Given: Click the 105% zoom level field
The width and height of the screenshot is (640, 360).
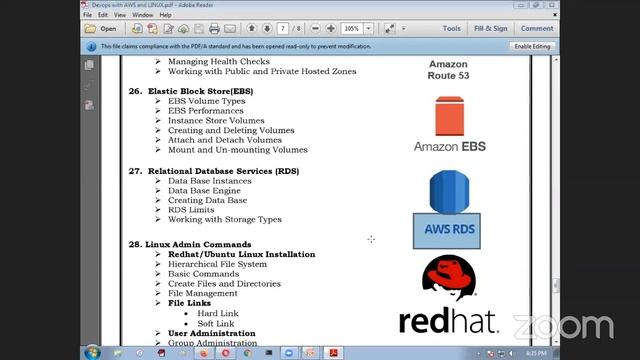Looking at the screenshot, I should point(352,29).
